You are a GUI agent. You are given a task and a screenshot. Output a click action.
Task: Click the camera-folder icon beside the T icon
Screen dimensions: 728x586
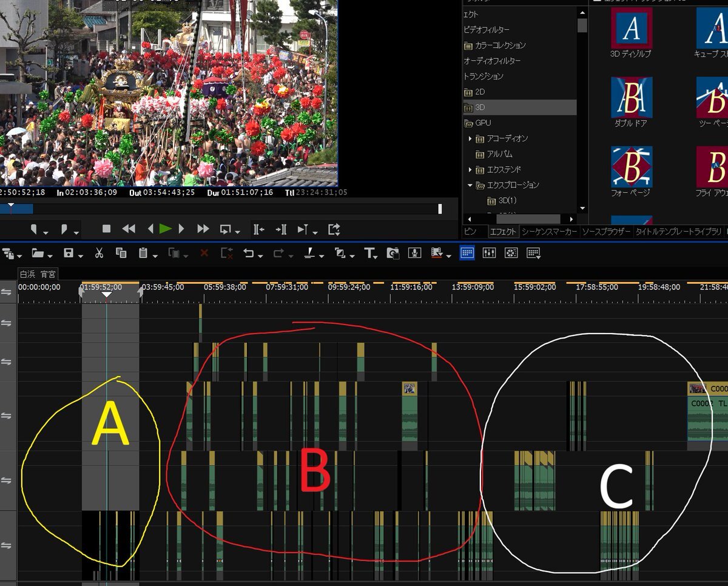[x=393, y=254]
